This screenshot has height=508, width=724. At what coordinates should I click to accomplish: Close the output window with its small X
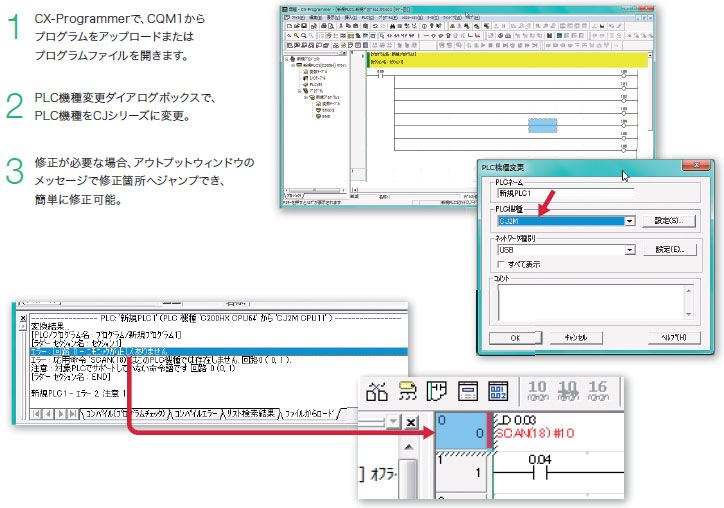pyautogui.click(x=23, y=318)
